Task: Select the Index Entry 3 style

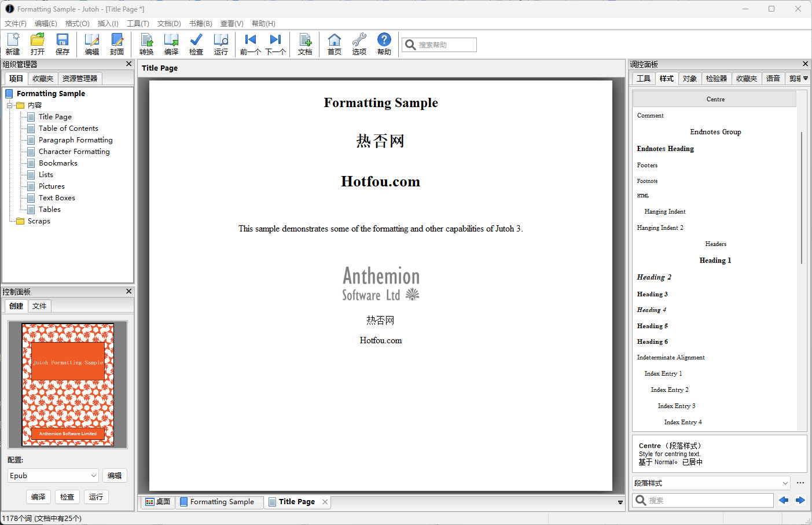Action: [715, 406]
